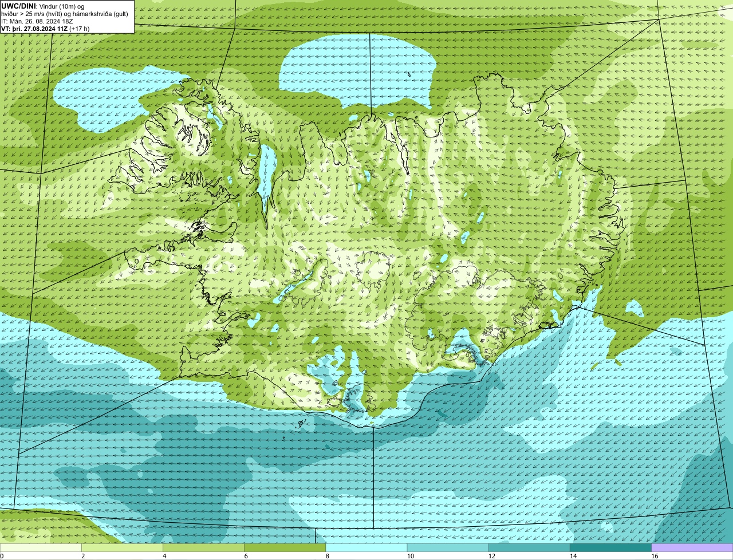
Task: Click the 'IT: Mán. 26. 08. 2024 18Z' line
Action: 37,21
